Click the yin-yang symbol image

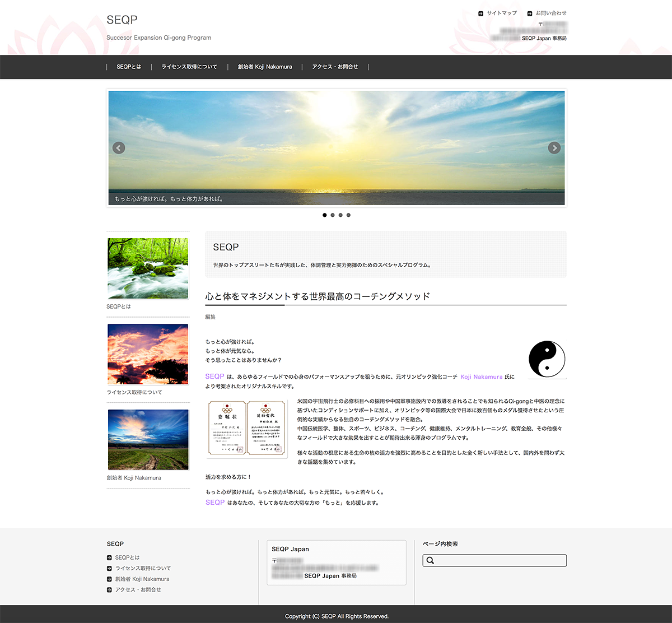pyautogui.click(x=547, y=359)
